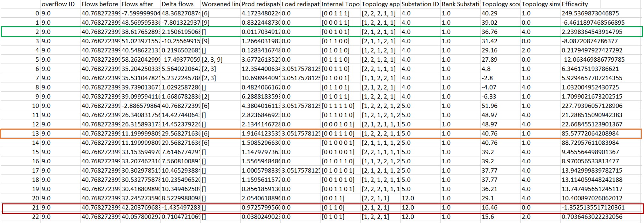This screenshot has height=223, width=644.
Task: Select the 'Delta flows' column header
Action: point(178,4)
